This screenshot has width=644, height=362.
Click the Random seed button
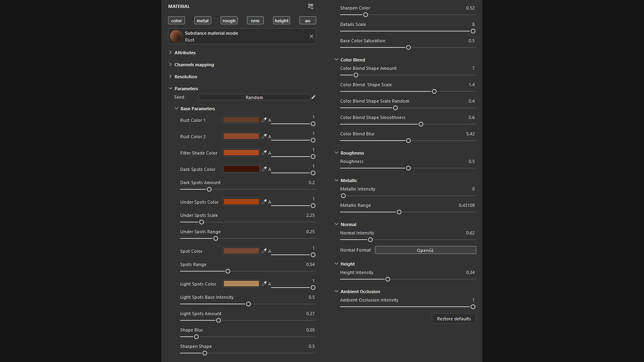(254, 97)
